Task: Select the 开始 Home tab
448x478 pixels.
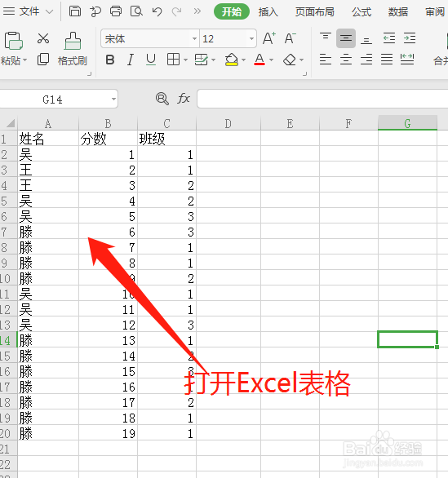Action: [x=232, y=11]
